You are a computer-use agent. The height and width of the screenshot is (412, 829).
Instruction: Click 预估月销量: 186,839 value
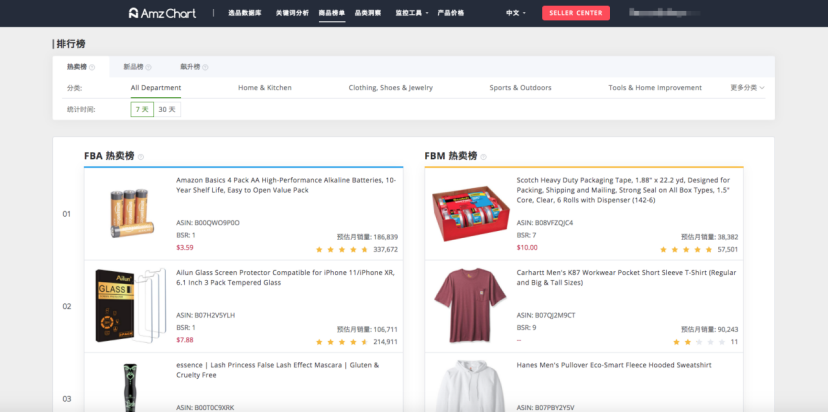(367, 237)
